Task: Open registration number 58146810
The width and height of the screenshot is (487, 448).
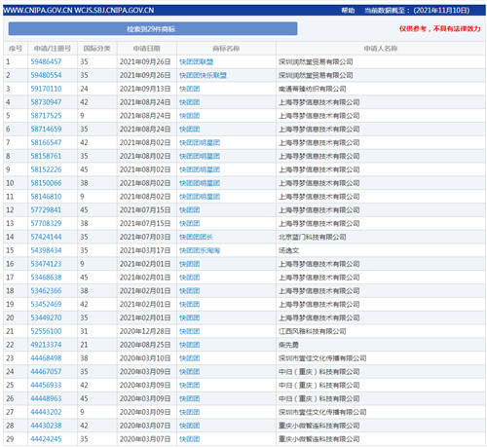Action: (46, 197)
